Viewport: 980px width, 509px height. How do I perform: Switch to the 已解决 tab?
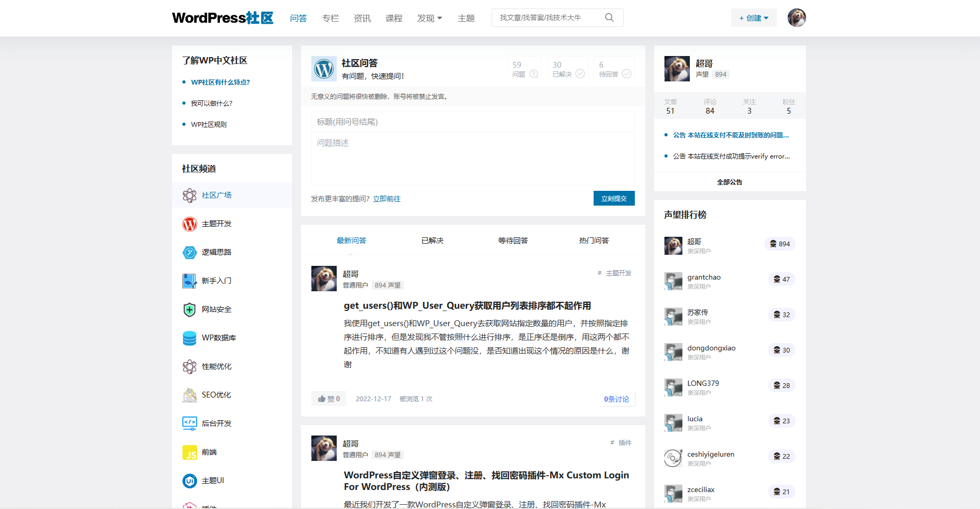(432, 240)
